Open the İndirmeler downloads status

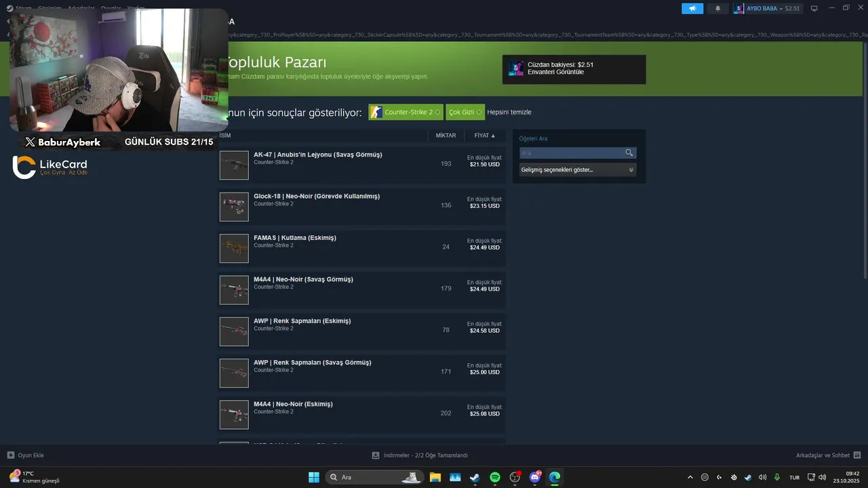coord(420,455)
